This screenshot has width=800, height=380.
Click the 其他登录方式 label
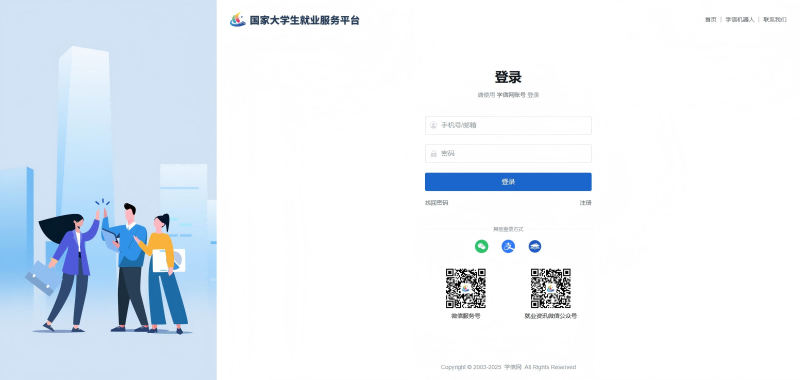click(x=508, y=229)
